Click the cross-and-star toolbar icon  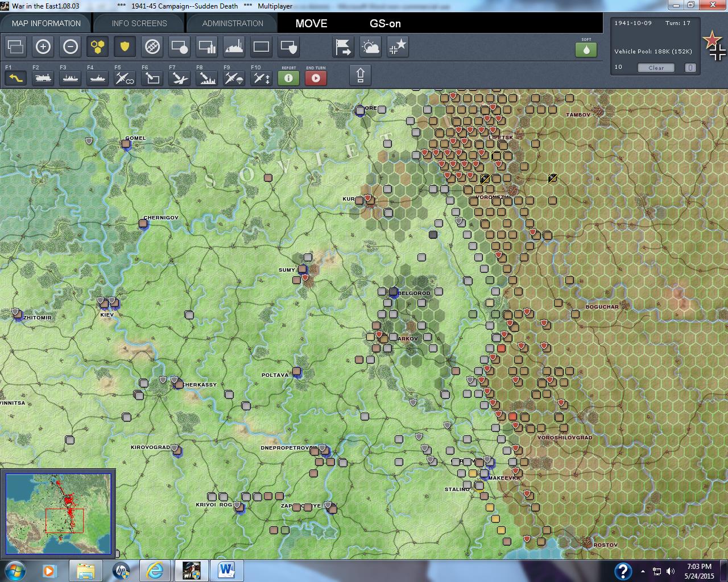(398, 47)
